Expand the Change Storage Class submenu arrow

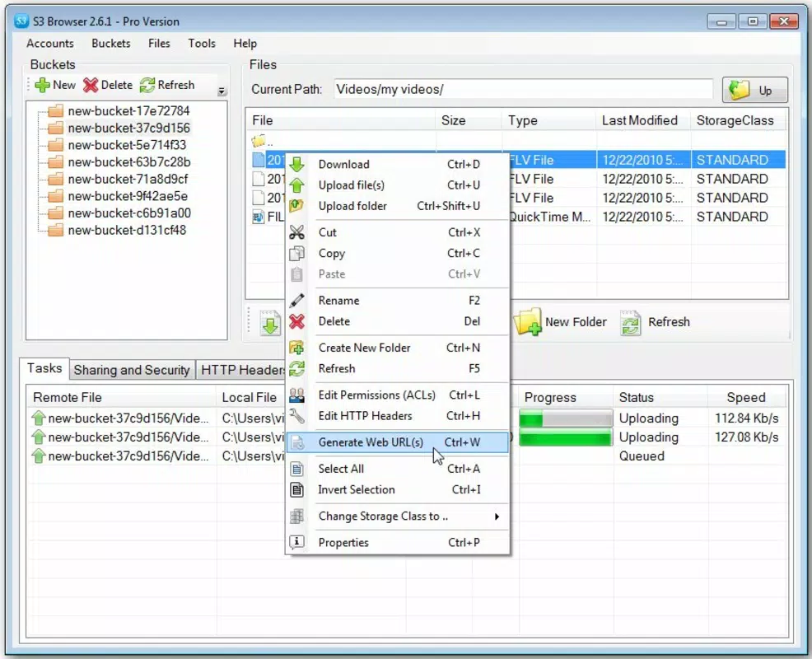(497, 516)
